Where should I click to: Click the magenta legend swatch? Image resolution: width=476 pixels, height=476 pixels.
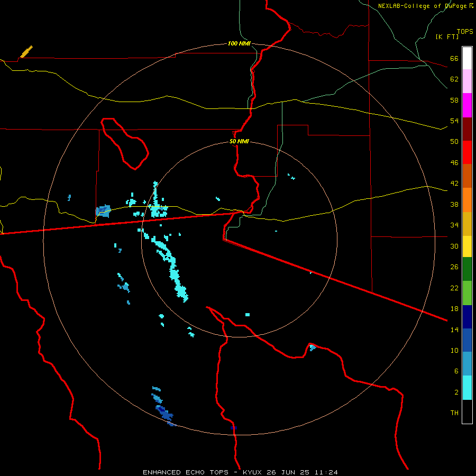click(x=467, y=105)
